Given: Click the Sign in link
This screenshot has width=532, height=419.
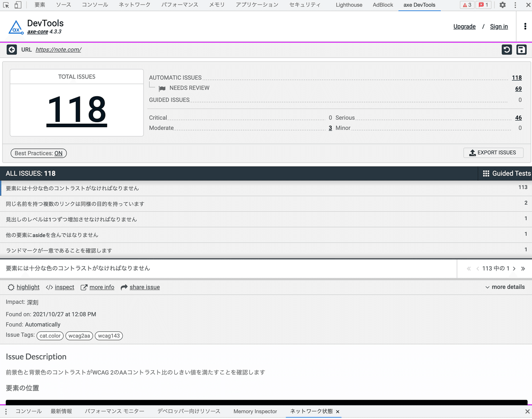Looking at the screenshot, I should pyautogui.click(x=499, y=27).
